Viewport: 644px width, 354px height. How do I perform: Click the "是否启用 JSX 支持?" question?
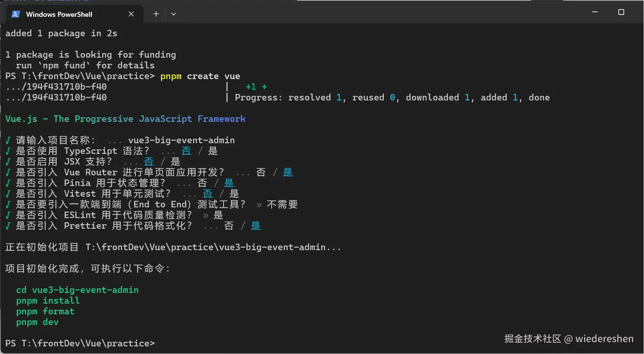coord(64,162)
